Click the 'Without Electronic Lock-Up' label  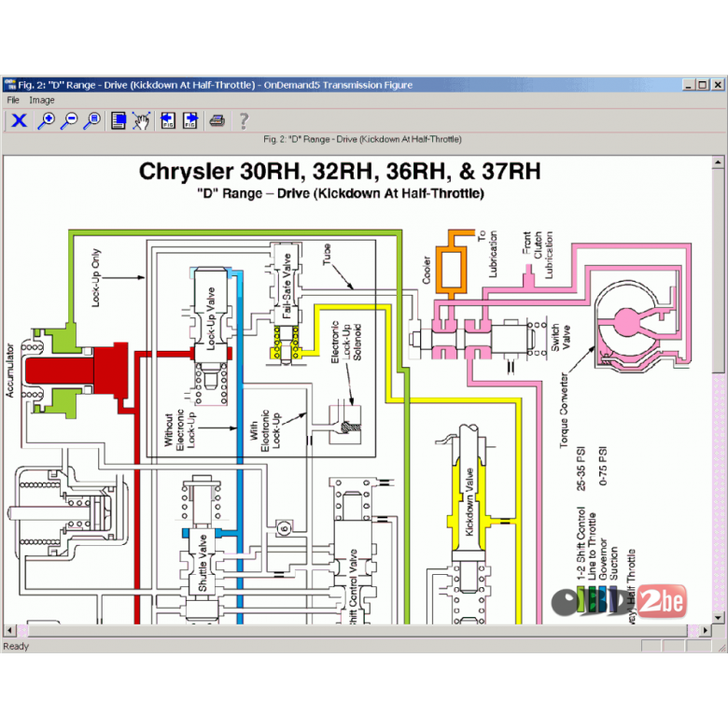(180, 428)
